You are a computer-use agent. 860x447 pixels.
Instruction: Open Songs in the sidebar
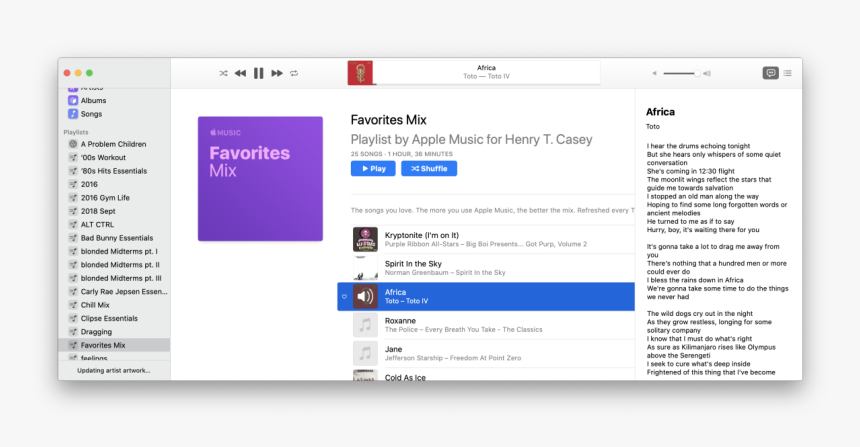(115, 114)
